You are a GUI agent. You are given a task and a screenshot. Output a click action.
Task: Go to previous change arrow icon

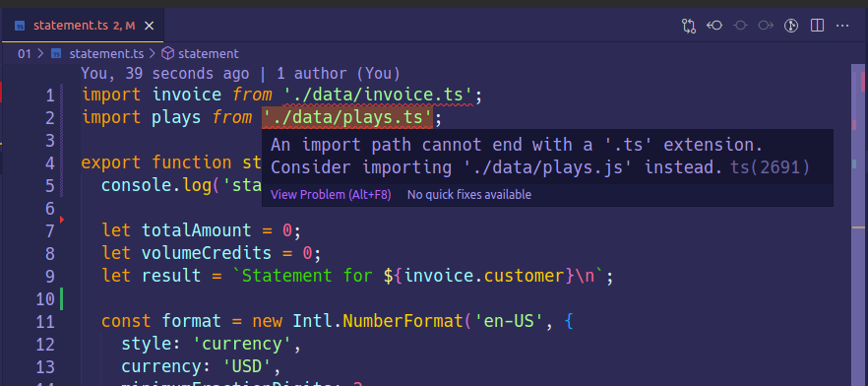tap(714, 26)
